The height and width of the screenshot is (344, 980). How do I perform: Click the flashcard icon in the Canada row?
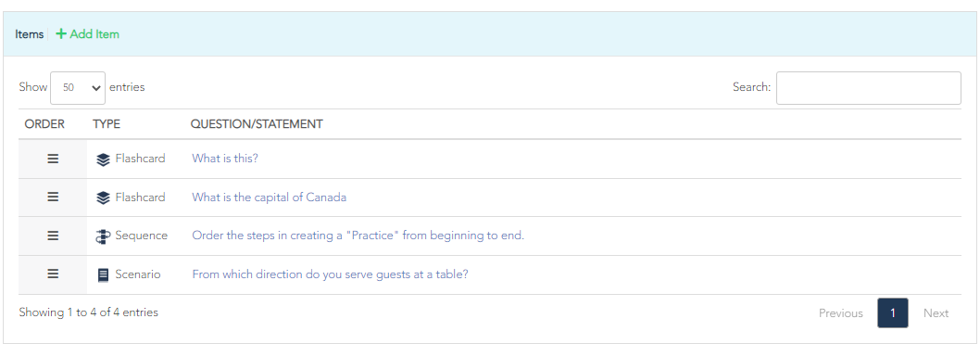click(x=103, y=197)
